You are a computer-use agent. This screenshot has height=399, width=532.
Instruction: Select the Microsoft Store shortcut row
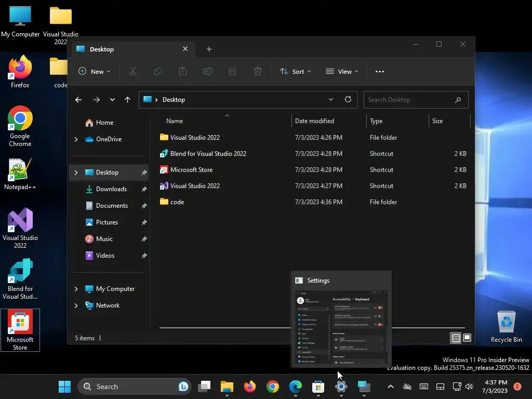tap(314, 170)
